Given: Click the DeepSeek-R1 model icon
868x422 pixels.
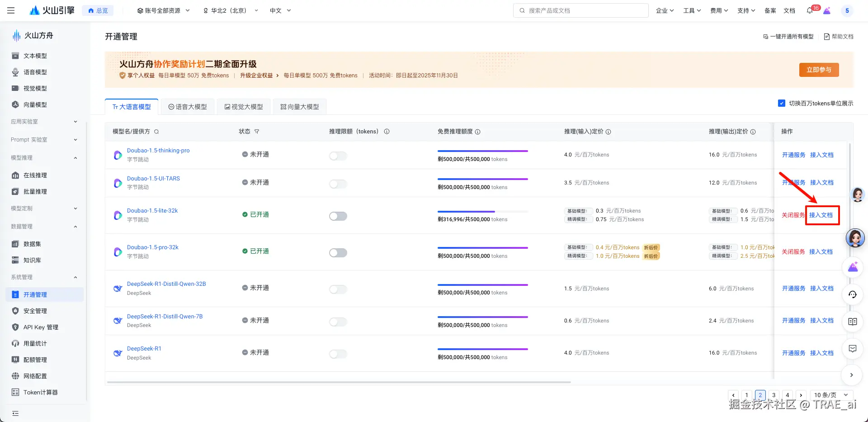Looking at the screenshot, I should pyautogui.click(x=118, y=353).
